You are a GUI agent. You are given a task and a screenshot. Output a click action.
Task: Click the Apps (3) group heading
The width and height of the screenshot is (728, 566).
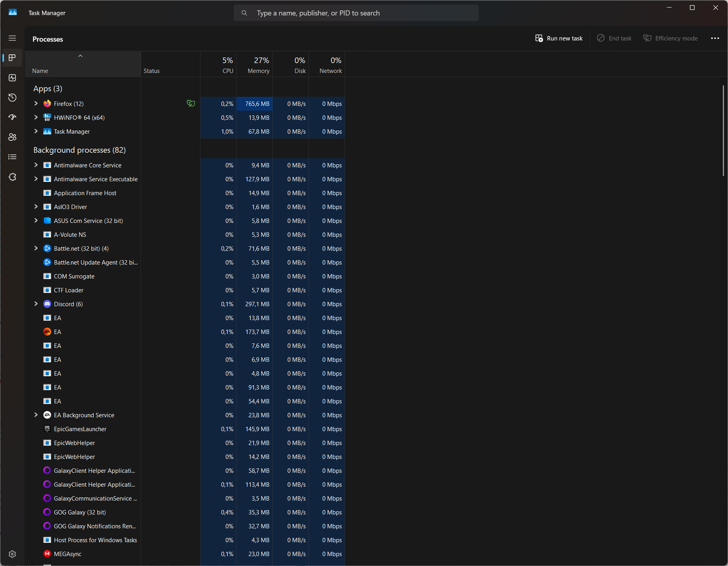coord(48,88)
